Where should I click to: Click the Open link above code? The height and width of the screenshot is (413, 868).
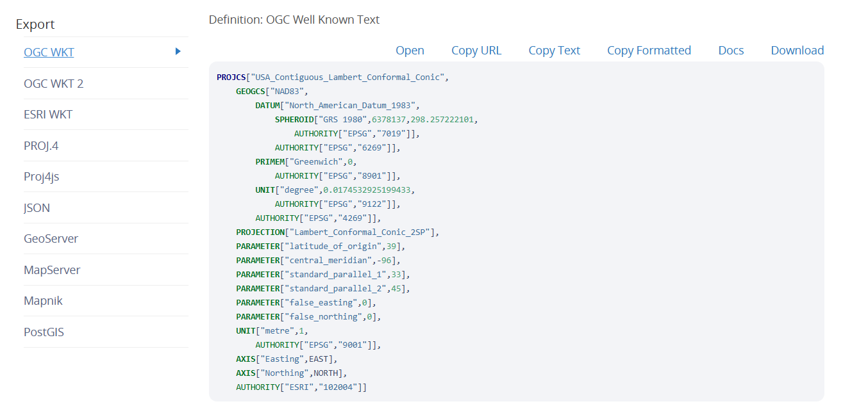tap(410, 51)
